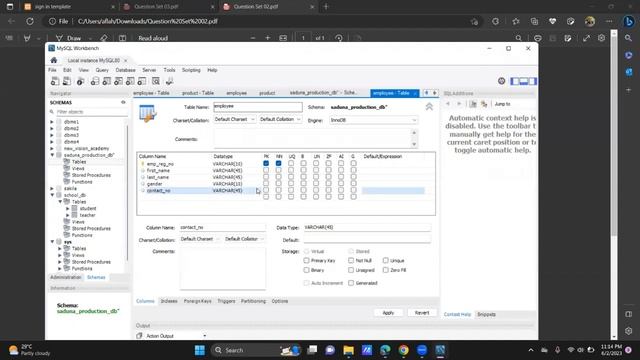Screen dimensions: 640x360
Task: Toggle the bottom output panel icon
Action: [524, 81]
